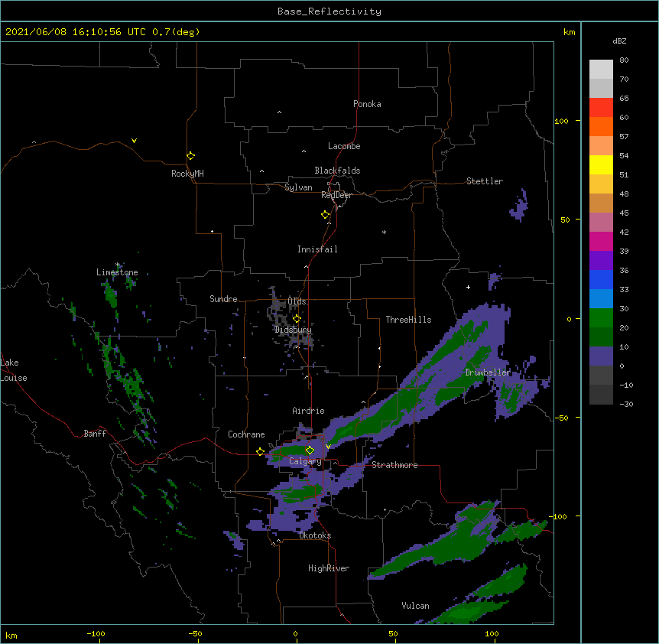Click the purple 36–39 dBZ legend swatch
Viewport: 659px width, 644px height.
click(x=601, y=261)
